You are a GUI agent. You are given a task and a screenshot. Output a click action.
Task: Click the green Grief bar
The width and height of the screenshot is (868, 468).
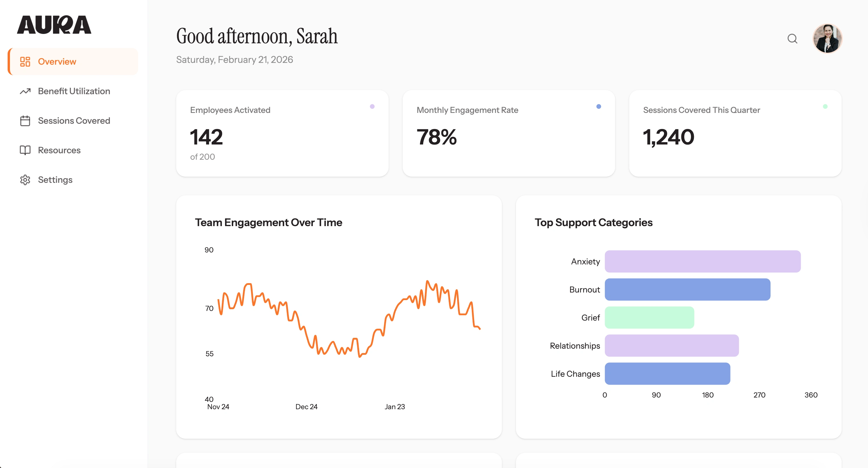pyautogui.click(x=649, y=317)
